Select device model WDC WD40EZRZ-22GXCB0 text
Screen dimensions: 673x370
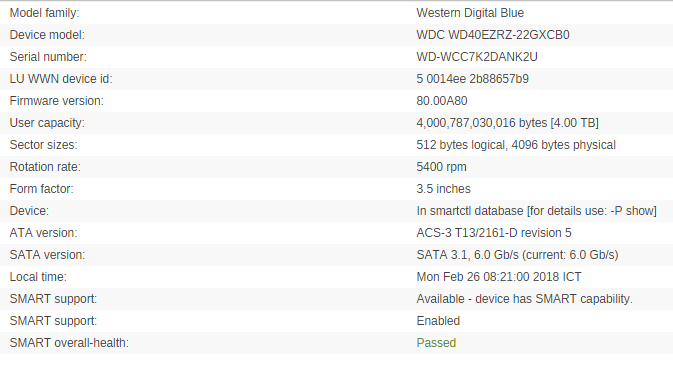pos(493,35)
